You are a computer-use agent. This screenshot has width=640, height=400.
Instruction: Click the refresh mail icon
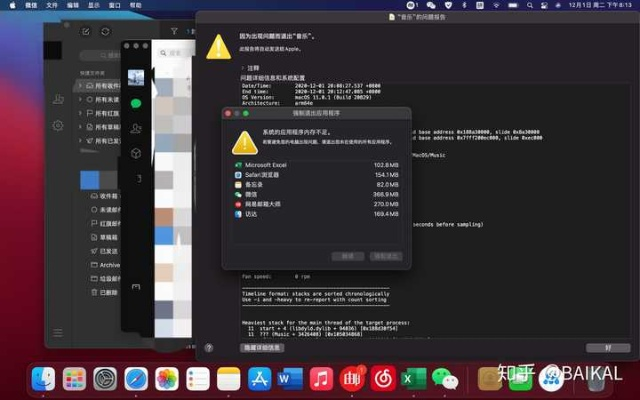point(105,31)
